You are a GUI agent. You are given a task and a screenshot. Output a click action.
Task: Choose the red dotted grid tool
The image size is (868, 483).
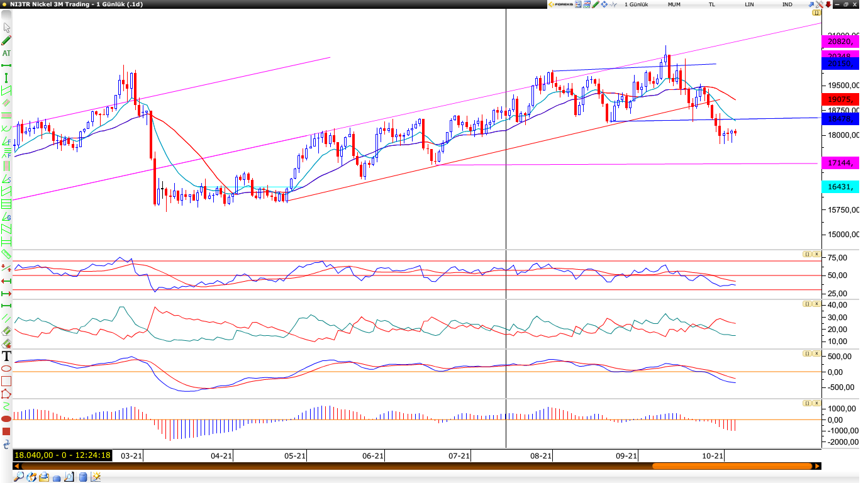pyautogui.click(x=7, y=166)
